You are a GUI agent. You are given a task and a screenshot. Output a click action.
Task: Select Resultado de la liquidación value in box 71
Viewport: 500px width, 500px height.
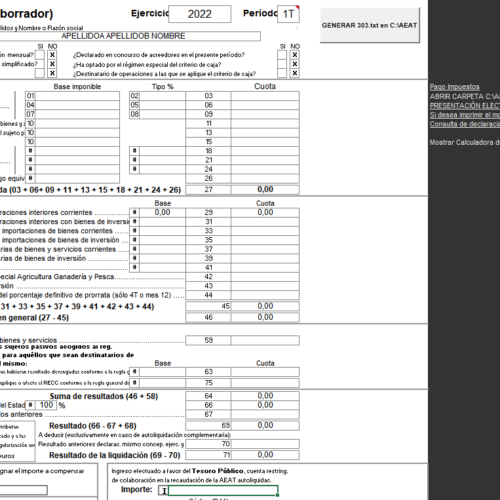[265, 455]
